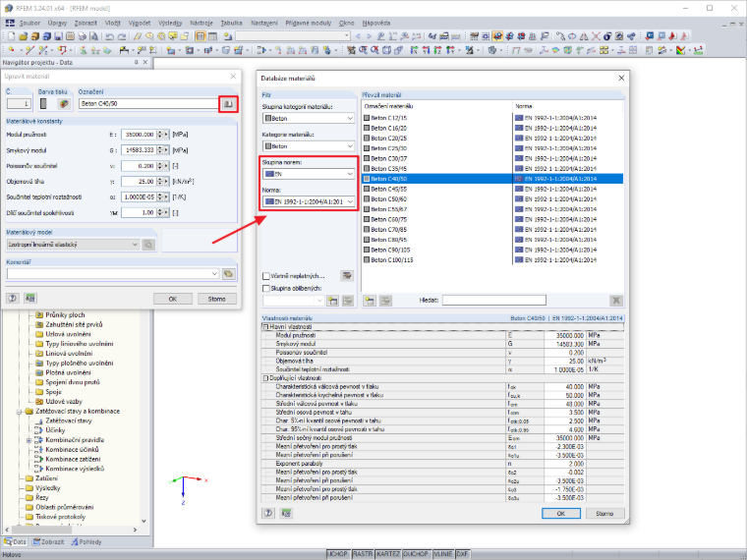Image resolution: width=747 pixels, height=560 pixels.
Task: Open the material library button next to Beton C40/50
Action: point(228,103)
